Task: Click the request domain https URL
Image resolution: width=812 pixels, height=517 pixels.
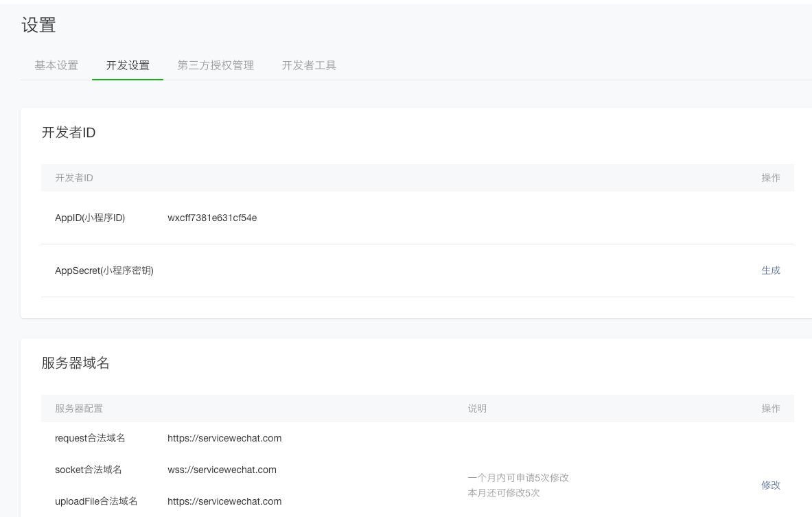Action: (224, 438)
